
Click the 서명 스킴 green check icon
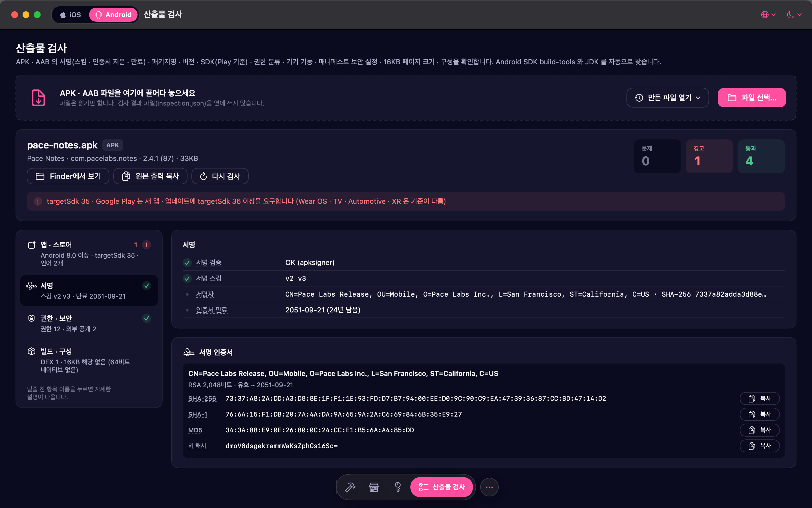tap(187, 278)
